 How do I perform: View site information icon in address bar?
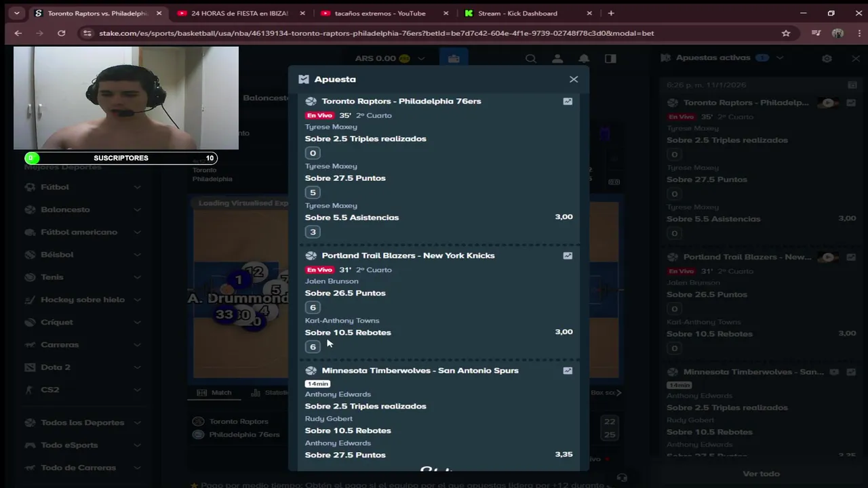click(87, 33)
